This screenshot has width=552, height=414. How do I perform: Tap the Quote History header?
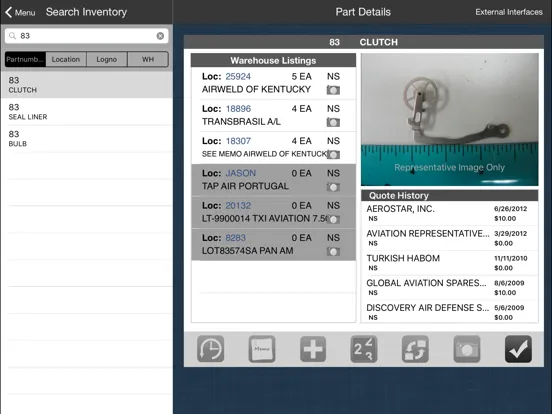pyautogui.click(x=450, y=195)
